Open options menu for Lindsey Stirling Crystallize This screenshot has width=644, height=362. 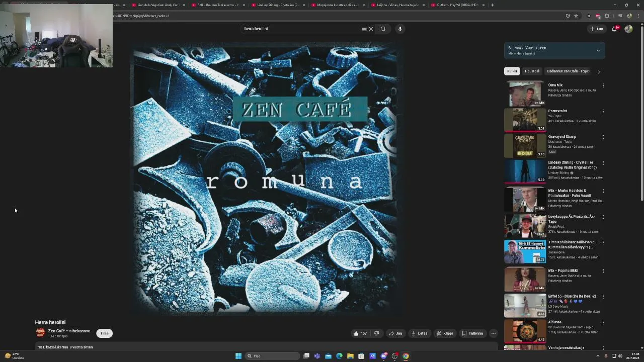(603, 163)
